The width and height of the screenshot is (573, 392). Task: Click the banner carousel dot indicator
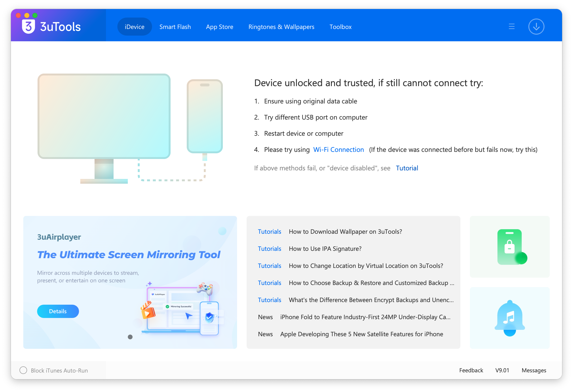coord(130,337)
